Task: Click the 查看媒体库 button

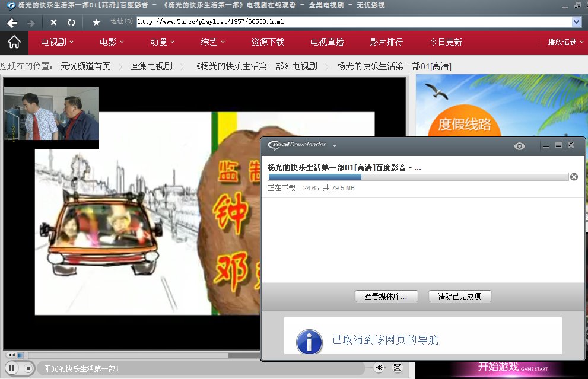Action: 386,296
